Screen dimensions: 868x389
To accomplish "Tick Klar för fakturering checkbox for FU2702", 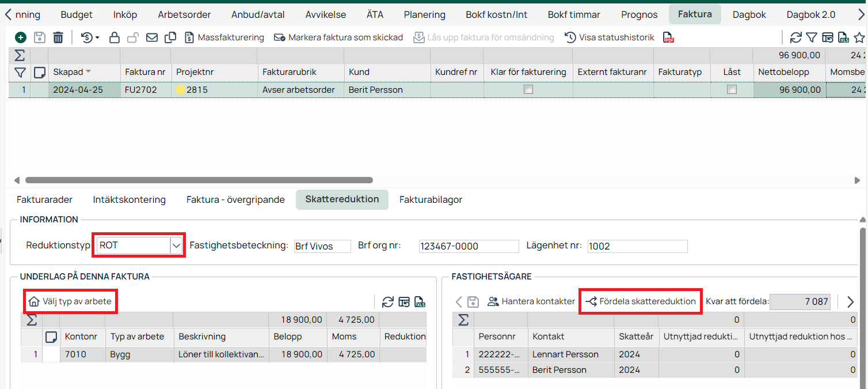I will pos(528,90).
